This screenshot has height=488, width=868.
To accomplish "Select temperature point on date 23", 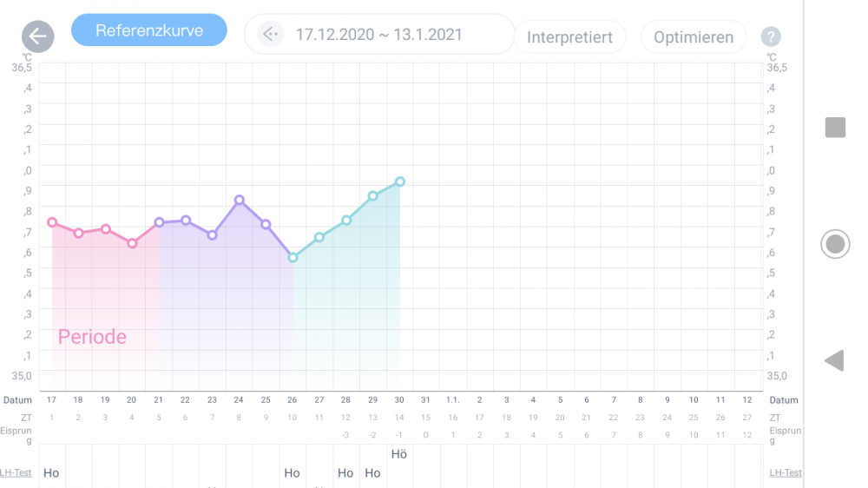I will [x=212, y=235].
